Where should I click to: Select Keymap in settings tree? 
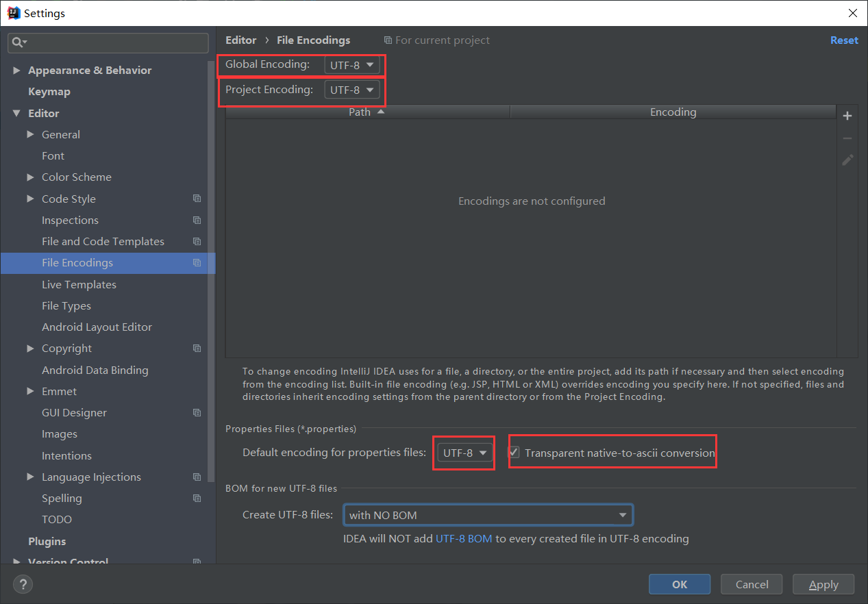[49, 92]
